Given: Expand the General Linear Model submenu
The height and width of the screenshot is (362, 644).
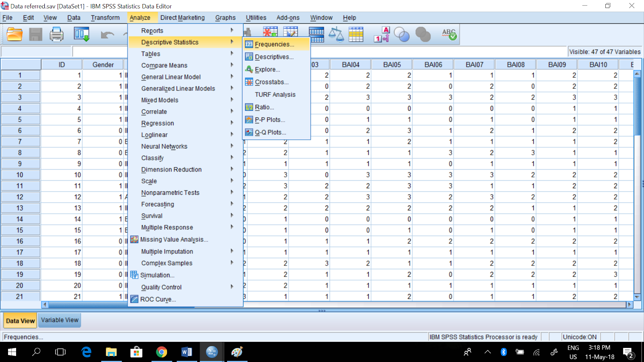Looking at the screenshot, I should coord(186,77).
